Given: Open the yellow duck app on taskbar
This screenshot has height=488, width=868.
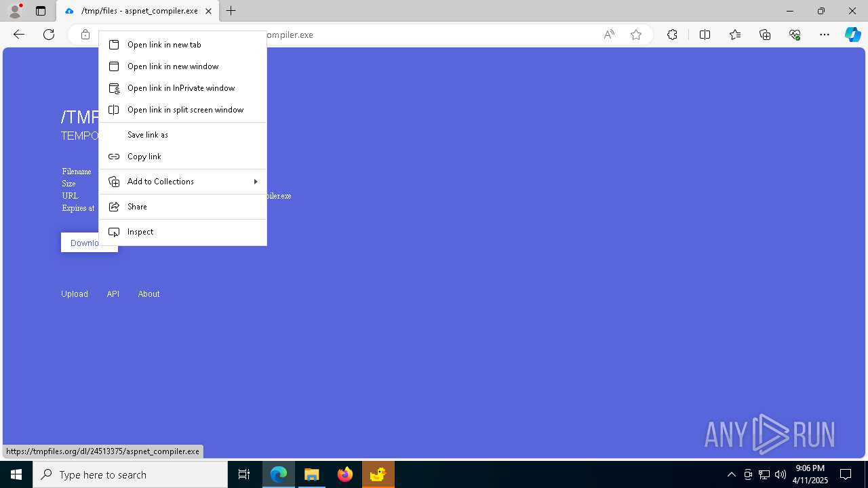Looking at the screenshot, I should [x=378, y=474].
